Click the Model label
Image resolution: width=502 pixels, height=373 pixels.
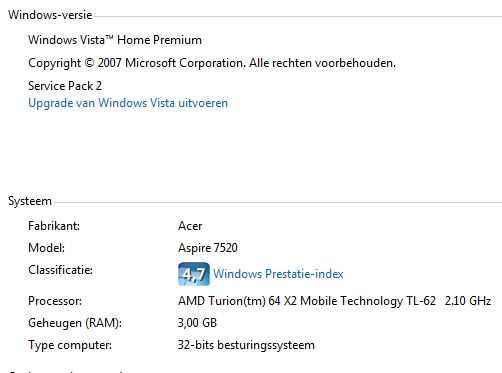click(x=47, y=248)
